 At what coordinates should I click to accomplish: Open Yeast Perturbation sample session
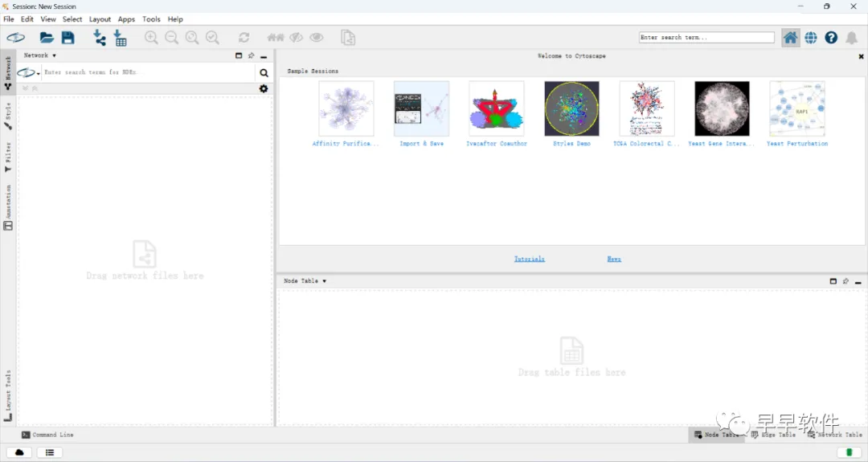coord(797,108)
